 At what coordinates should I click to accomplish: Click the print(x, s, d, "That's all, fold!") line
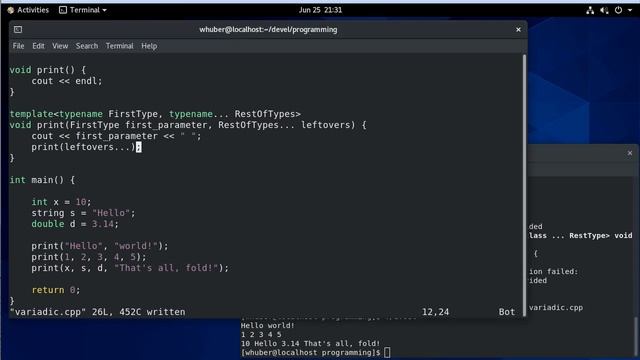pos(130,268)
